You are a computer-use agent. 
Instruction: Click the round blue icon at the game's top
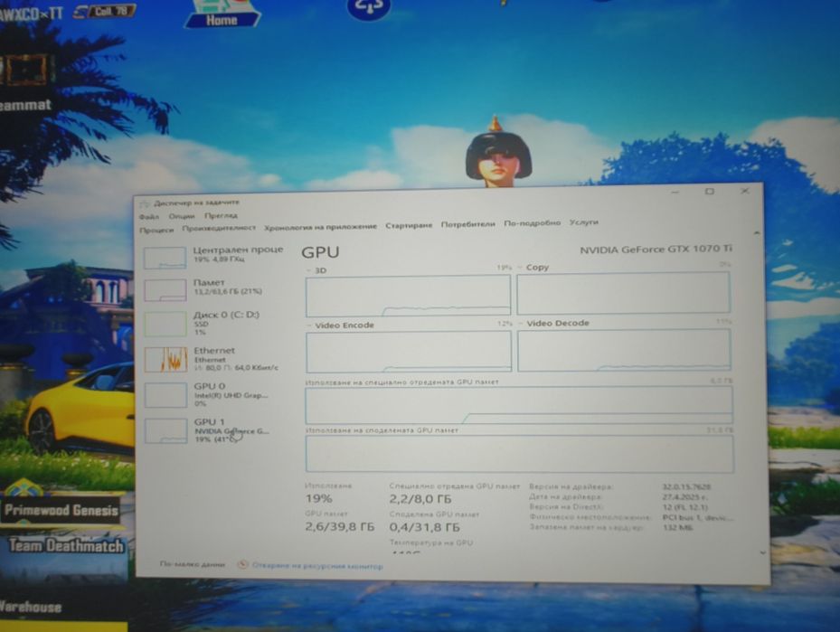pos(369,7)
